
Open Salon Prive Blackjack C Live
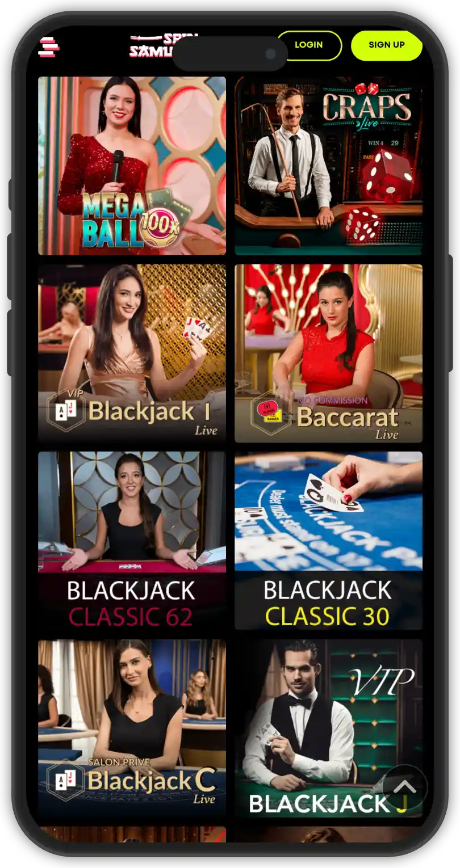(x=132, y=728)
